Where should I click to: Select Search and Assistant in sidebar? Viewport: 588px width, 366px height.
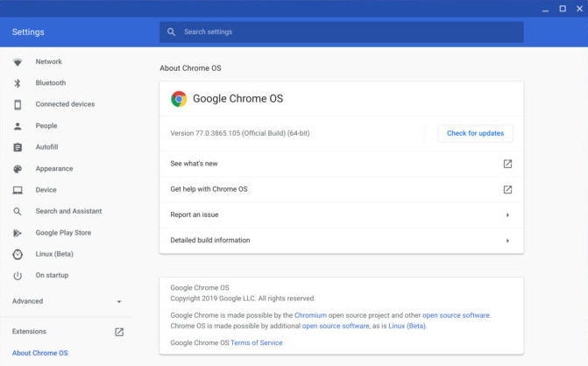(68, 211)
